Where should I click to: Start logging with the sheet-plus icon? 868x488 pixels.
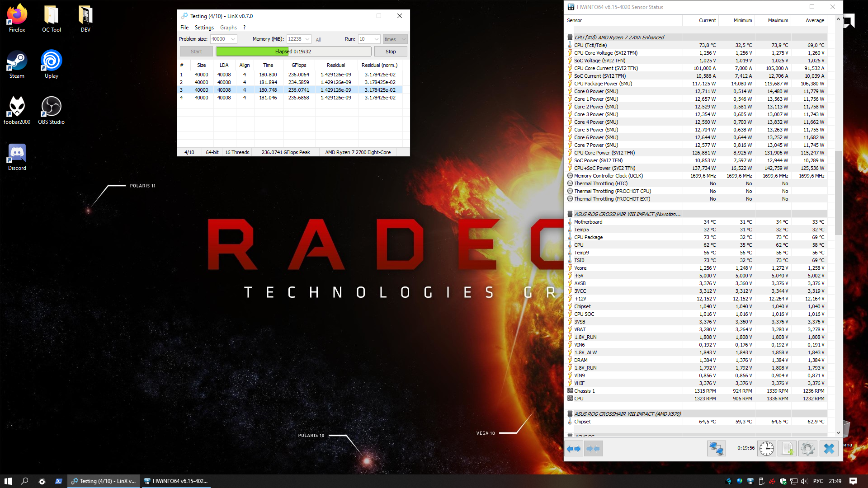787,449
